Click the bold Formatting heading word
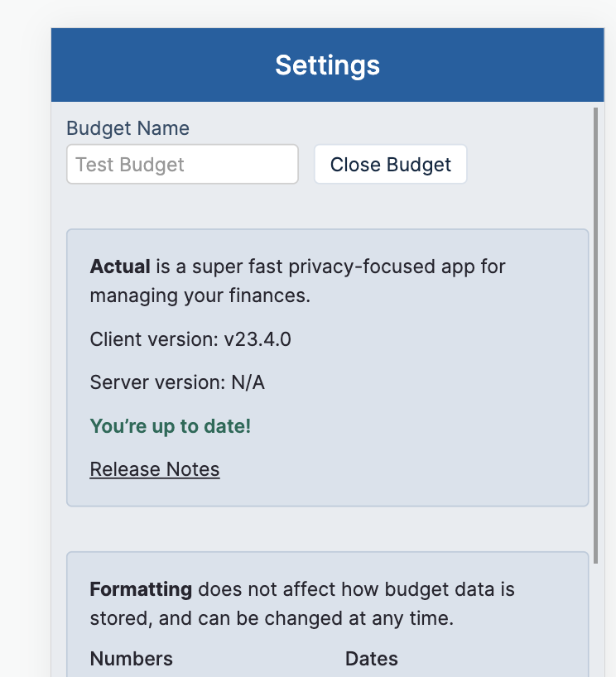616x677 pixels. (x=141, y=590)
